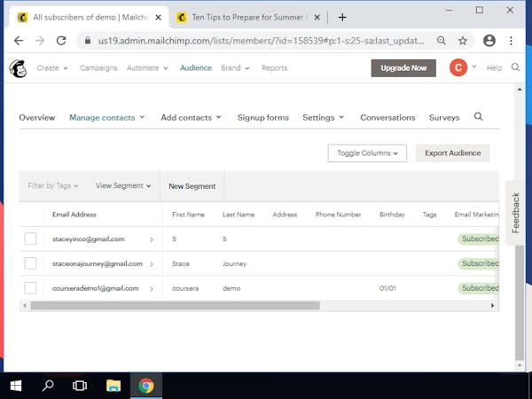
Task: Expand the Brand dropdown
Action: tap(235, 68)
